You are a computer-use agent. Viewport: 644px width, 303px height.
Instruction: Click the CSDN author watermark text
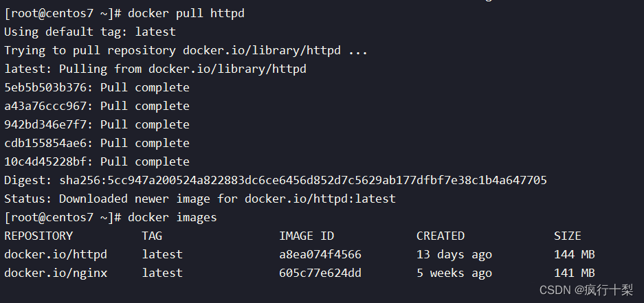click(x=586, y=290)
